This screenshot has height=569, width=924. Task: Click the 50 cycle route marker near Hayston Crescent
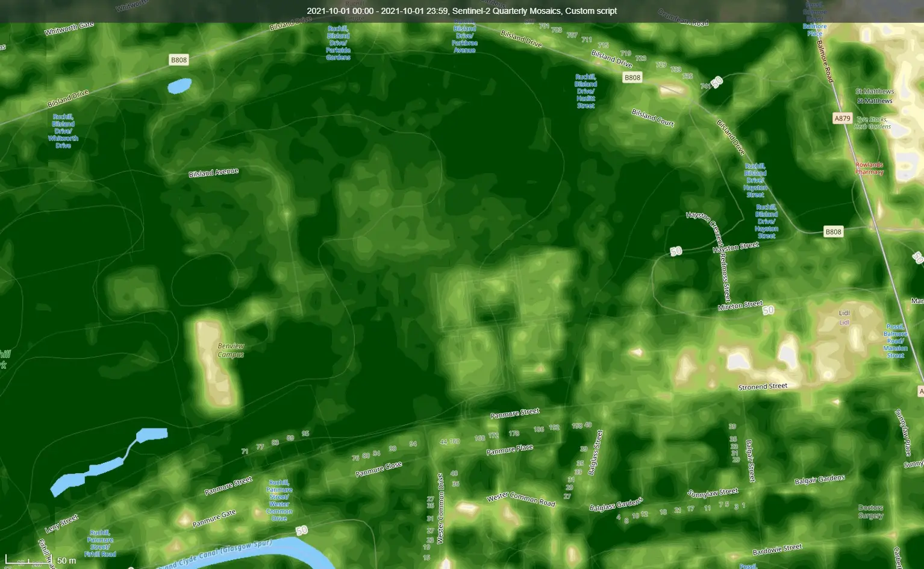[675, 251]
